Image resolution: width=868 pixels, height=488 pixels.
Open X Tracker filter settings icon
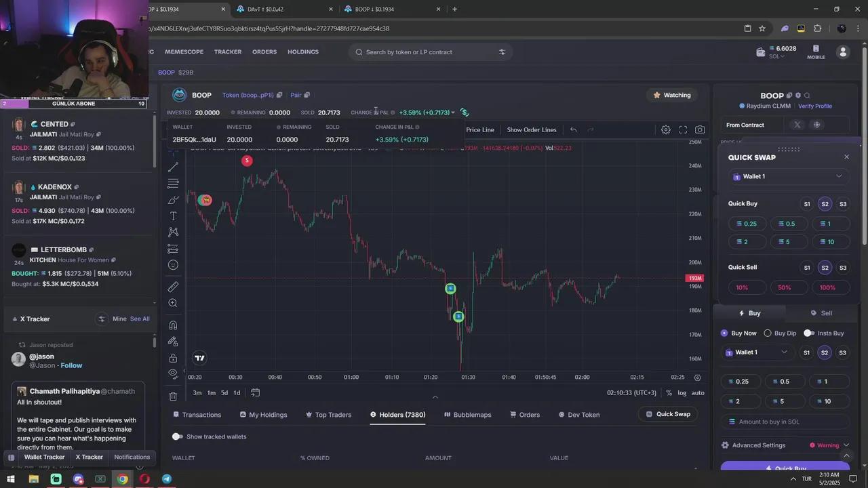click(102, 319)
